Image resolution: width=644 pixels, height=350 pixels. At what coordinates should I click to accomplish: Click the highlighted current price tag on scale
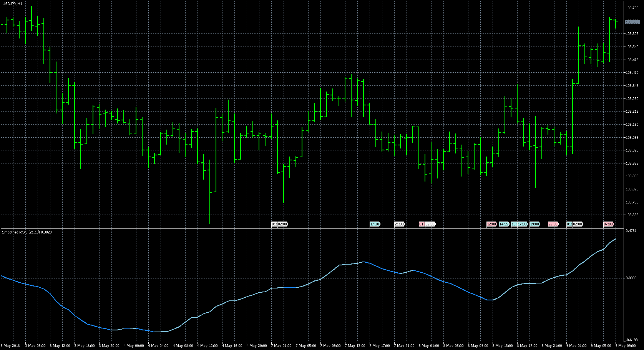click(x=632, y=22)
